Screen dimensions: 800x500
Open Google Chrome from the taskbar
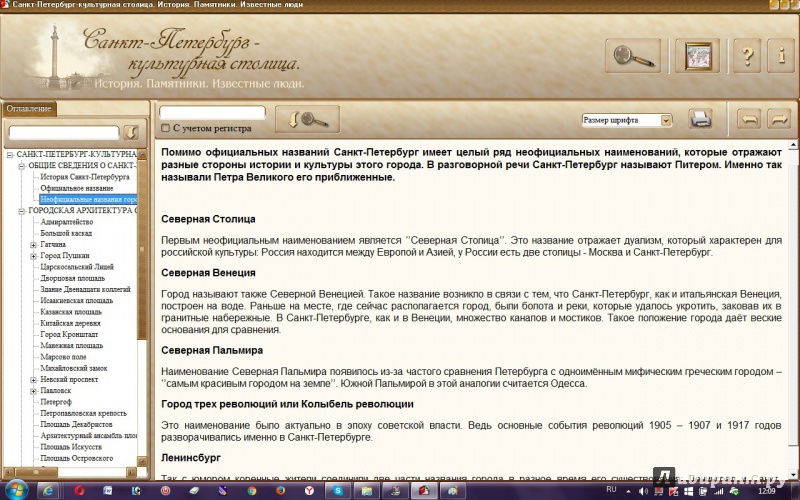252,491
